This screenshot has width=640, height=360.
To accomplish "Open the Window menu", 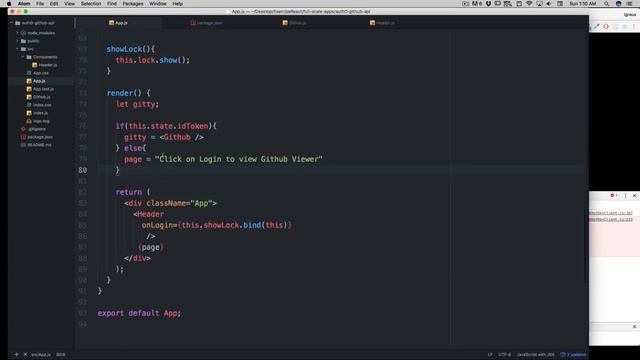I will click(158, 4).
